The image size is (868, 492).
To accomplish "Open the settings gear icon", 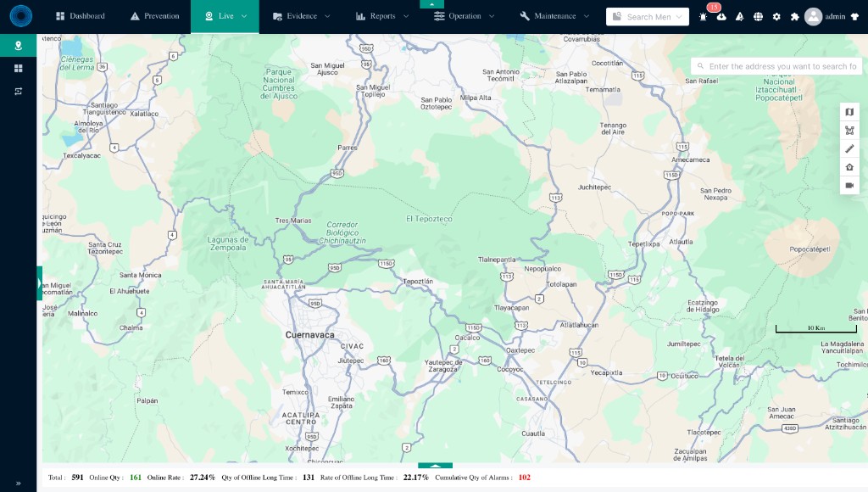I will click(776, 17).
